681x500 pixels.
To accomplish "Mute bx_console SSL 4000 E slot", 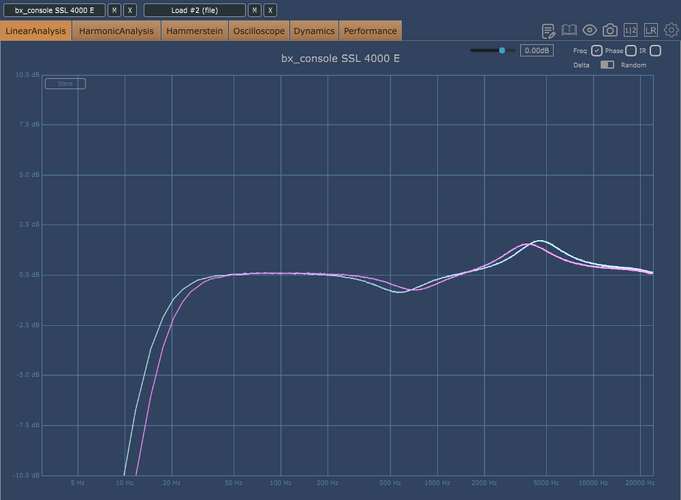I will point(114,10).
